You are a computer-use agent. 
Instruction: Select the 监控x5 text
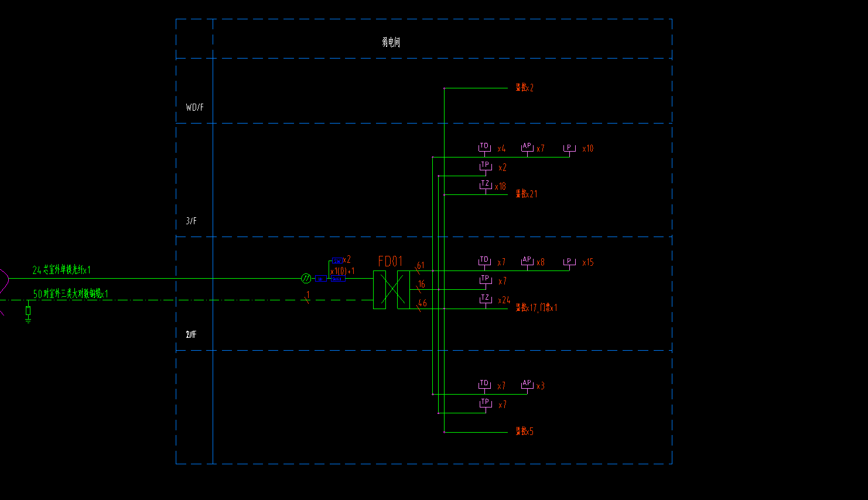point(524,431)
